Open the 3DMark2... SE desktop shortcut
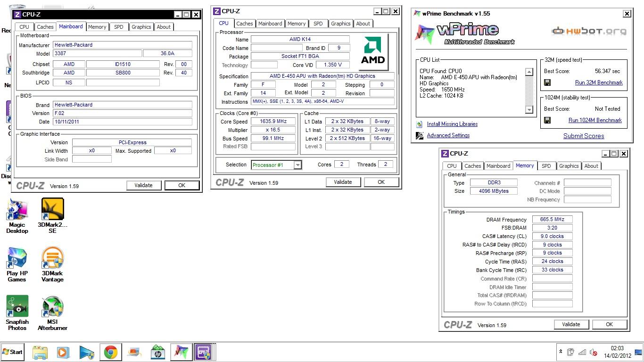 pyautogui.click(x=52, y=215)
